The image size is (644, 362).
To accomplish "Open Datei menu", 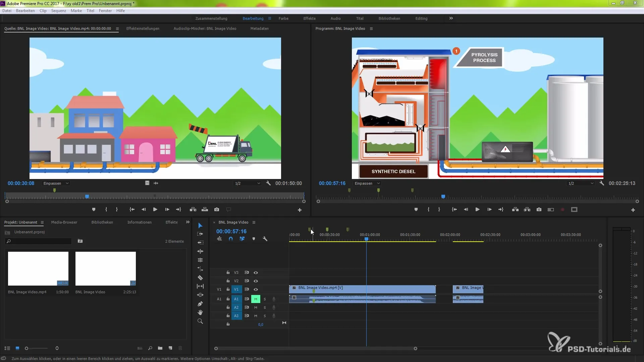I will pos(7,11).
